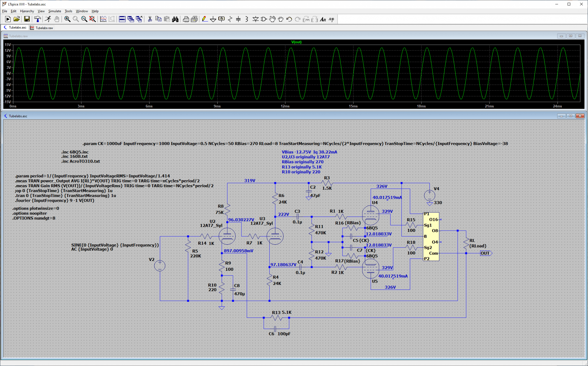Select the Drag closed-hand tool

[281, 19]
